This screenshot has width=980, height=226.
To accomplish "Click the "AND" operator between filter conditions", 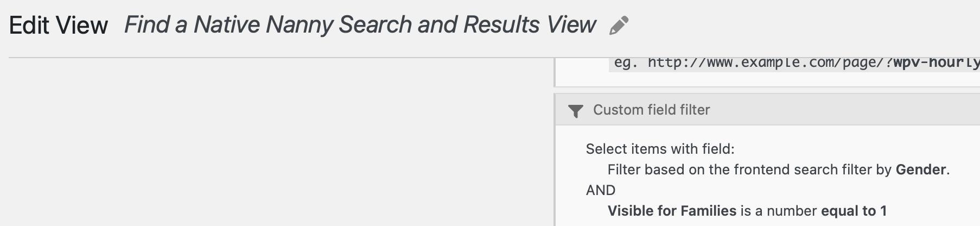I will (601, 190).
